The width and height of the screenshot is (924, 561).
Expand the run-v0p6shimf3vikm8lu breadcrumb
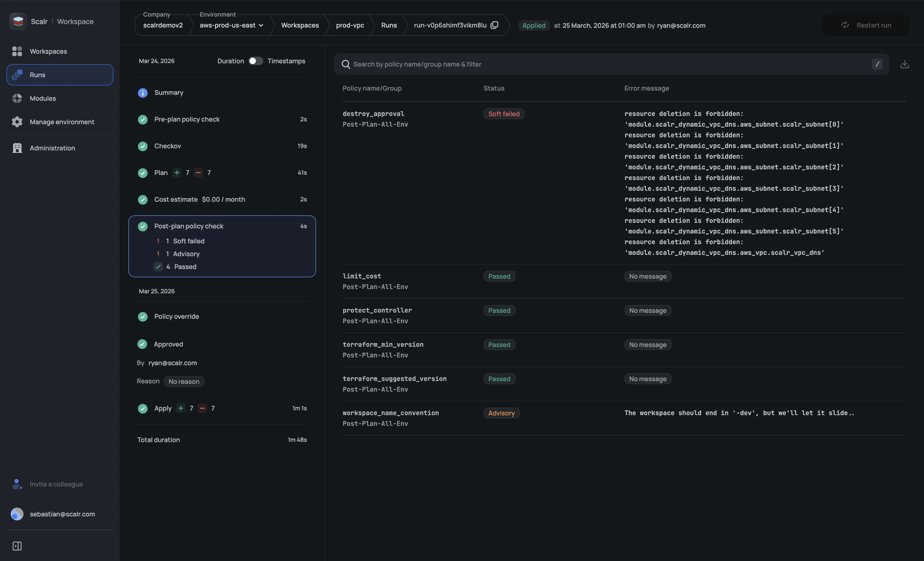(449, 25)
